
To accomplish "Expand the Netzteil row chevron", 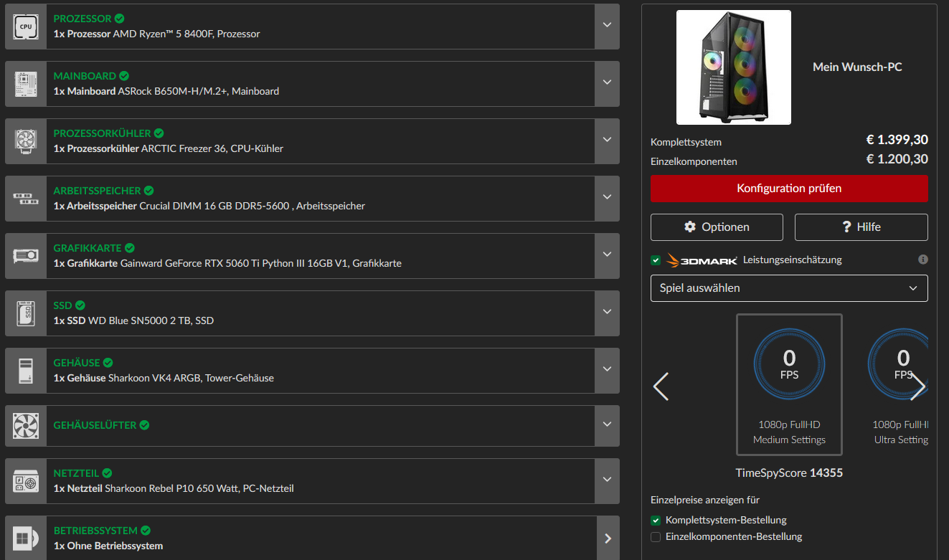I will [607, 481].
